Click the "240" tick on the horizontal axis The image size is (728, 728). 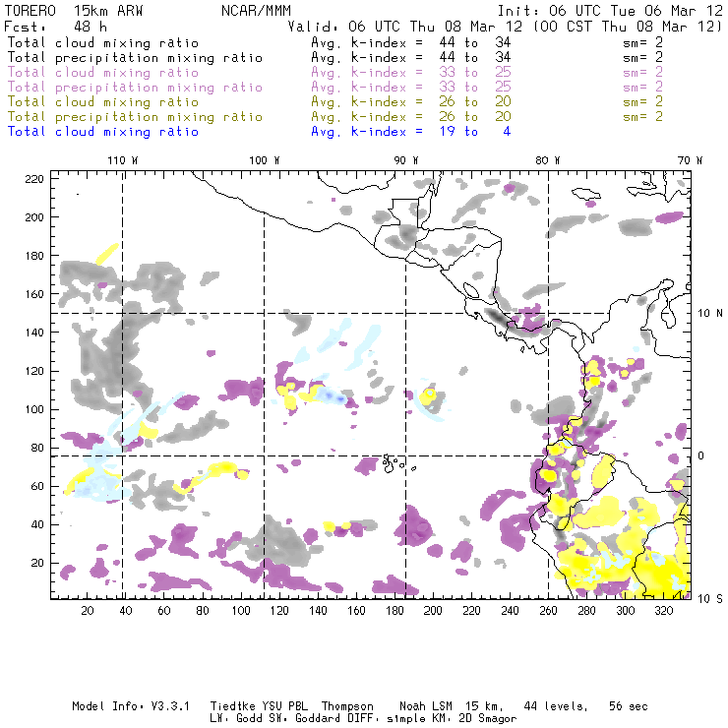tap(510, 611)
